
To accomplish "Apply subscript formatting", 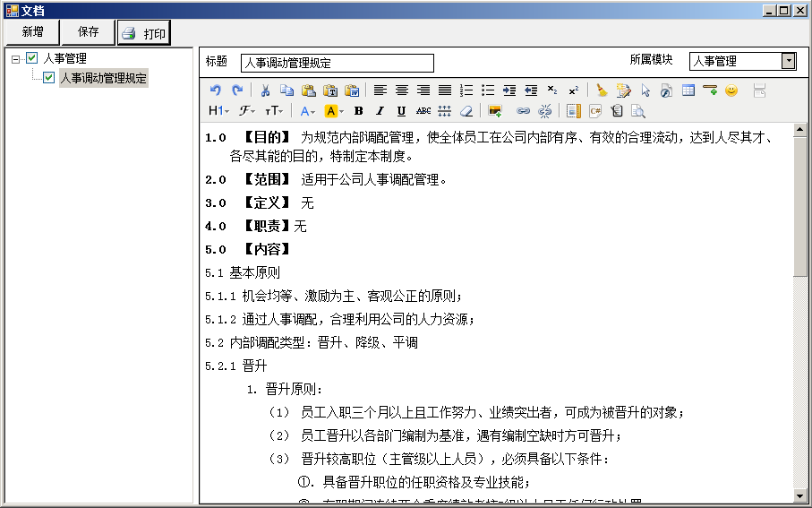I will 552,90.
